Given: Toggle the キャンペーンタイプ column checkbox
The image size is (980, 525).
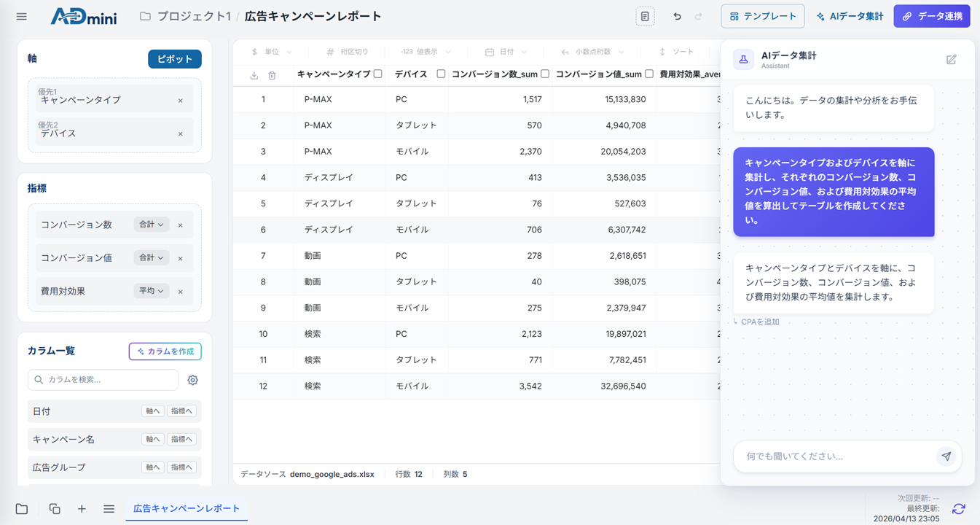Looking at the screenshot, I should pyautogui.click(x=378, y=74).
